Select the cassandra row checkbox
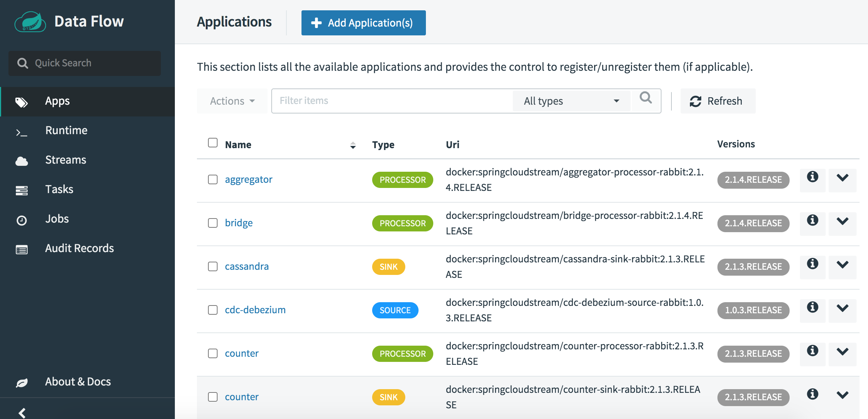Viewport: 868px width, 419px height. (213, 266)
